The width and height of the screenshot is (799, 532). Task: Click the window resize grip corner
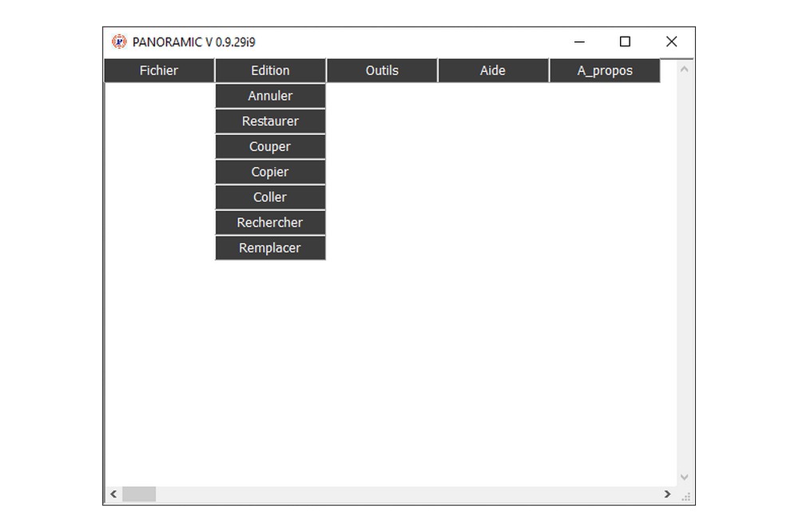686,496
